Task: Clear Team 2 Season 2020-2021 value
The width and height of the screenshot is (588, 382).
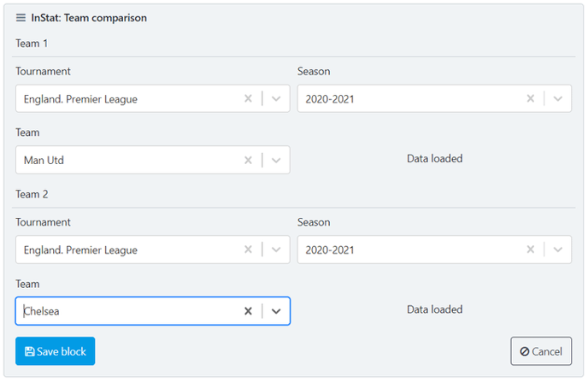Action: coord(530,250)
